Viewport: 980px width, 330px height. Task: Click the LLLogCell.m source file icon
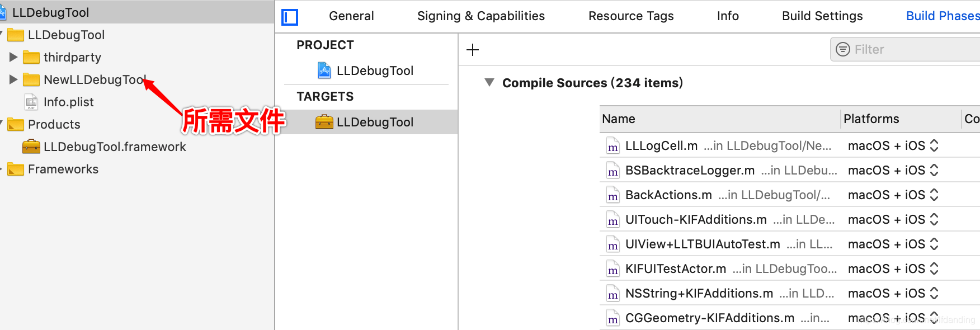(x=613, y=146)
